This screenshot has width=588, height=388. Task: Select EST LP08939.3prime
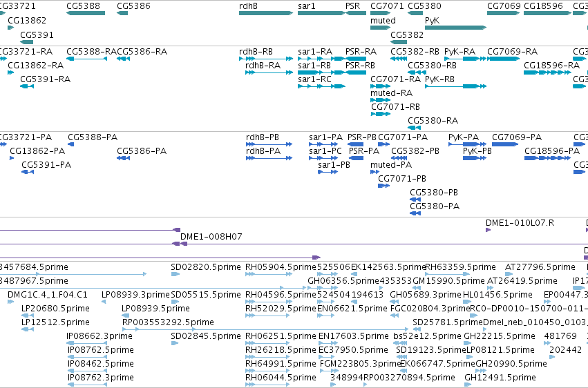click(135, 295)
